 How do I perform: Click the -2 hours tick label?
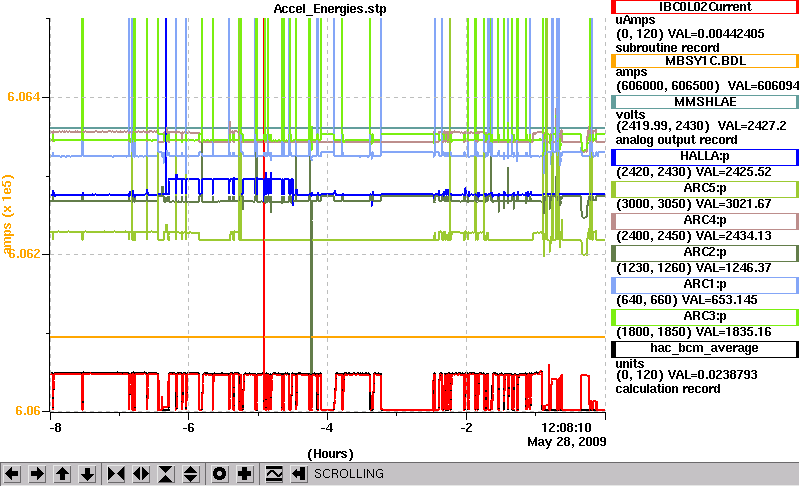pos(466,427)
